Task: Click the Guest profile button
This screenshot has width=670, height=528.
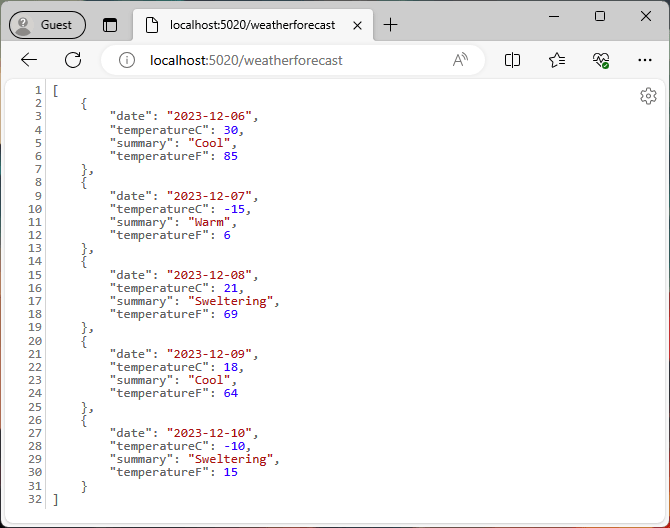Action: (x=47, y=25)
